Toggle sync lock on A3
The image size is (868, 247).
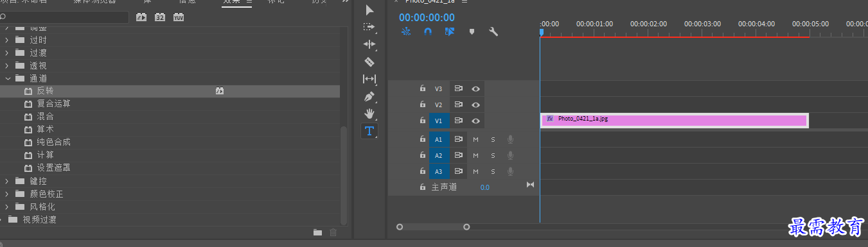[459, 172]
